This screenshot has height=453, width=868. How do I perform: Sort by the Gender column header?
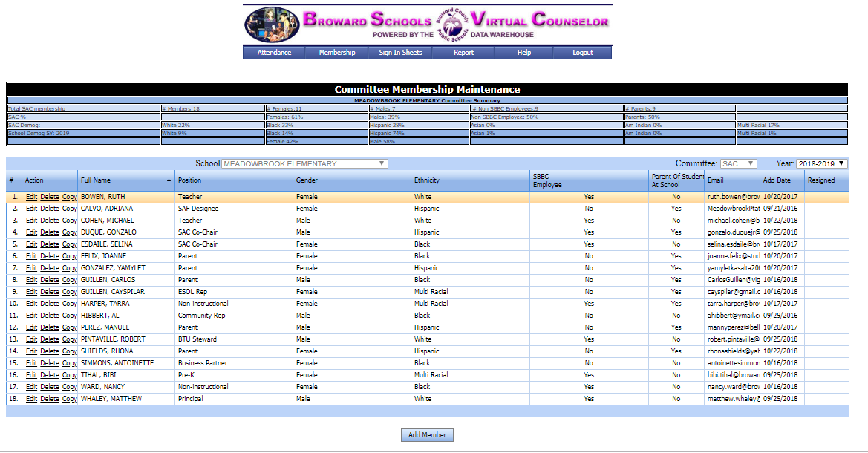tap(351, 180)
